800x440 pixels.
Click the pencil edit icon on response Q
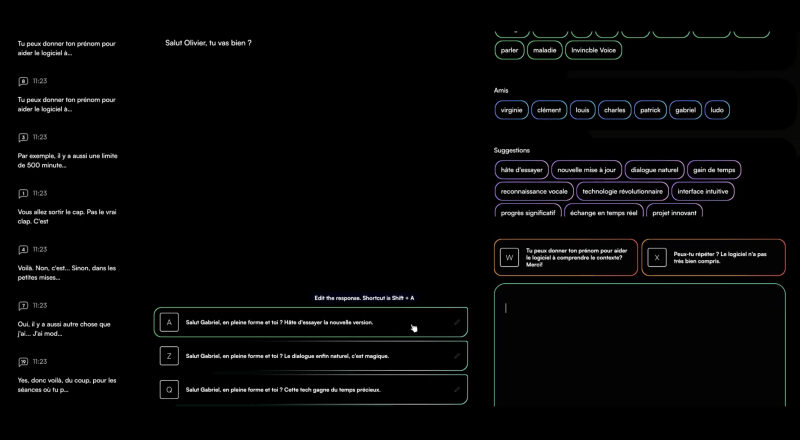click(457, 389)
